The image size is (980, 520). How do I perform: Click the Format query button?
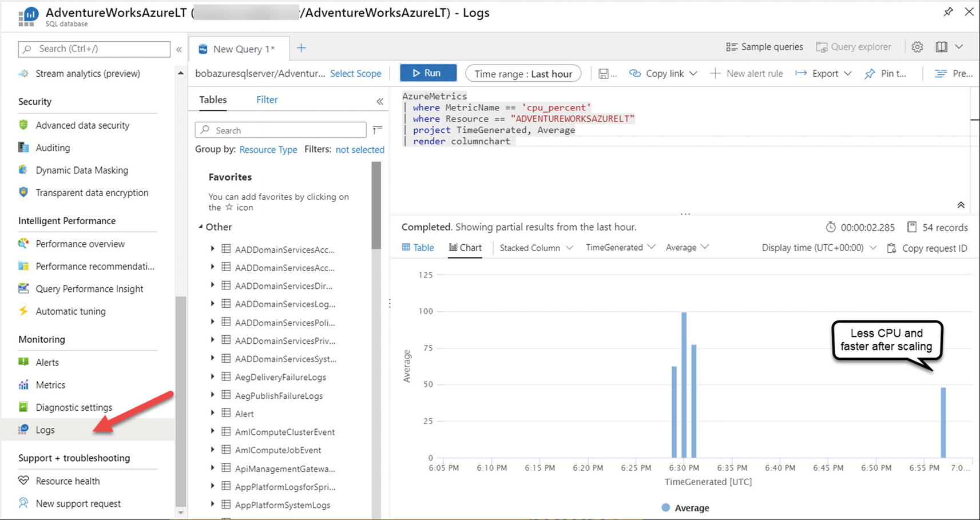click(x=953, y=73)
